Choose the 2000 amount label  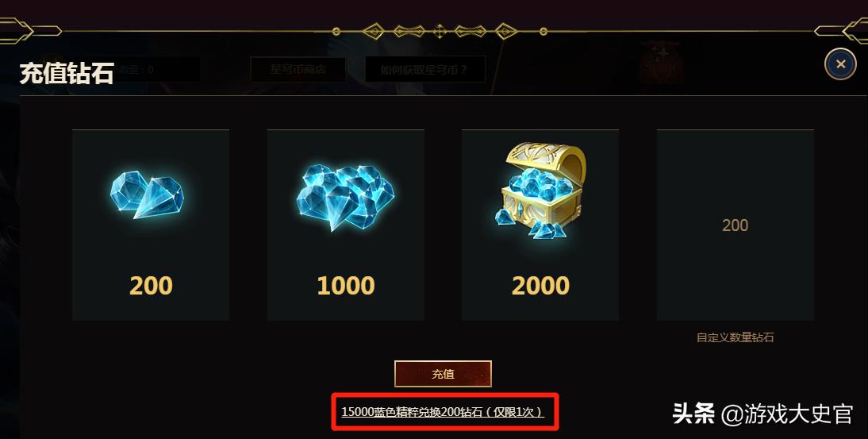(x=540, y=286)
